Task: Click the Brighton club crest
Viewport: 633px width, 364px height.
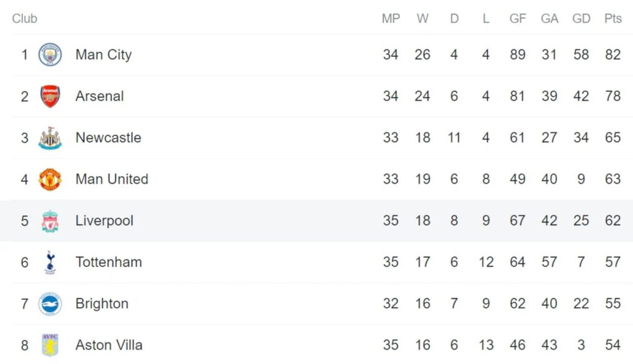Action: pos(50,304)
